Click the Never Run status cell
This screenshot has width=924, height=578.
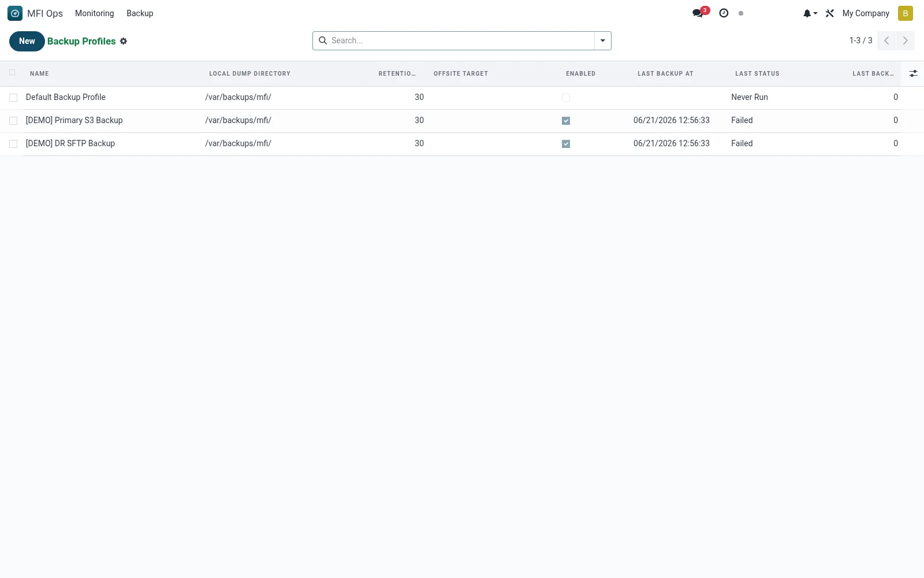pos(750,97)
